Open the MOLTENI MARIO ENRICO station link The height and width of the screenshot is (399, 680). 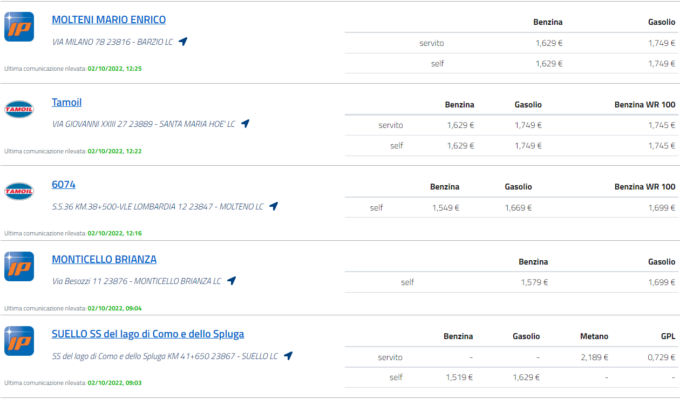(108, 20)
